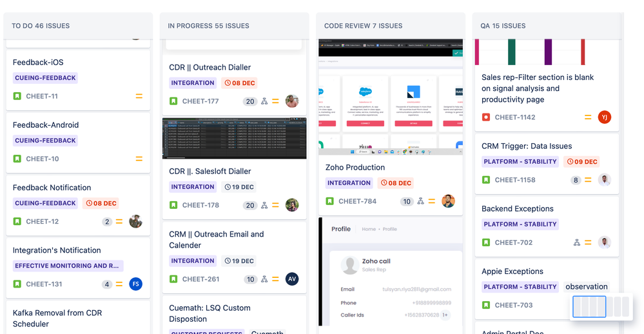Click the story icon beside CHEET-131
The image size is (644, 334).
17,284
